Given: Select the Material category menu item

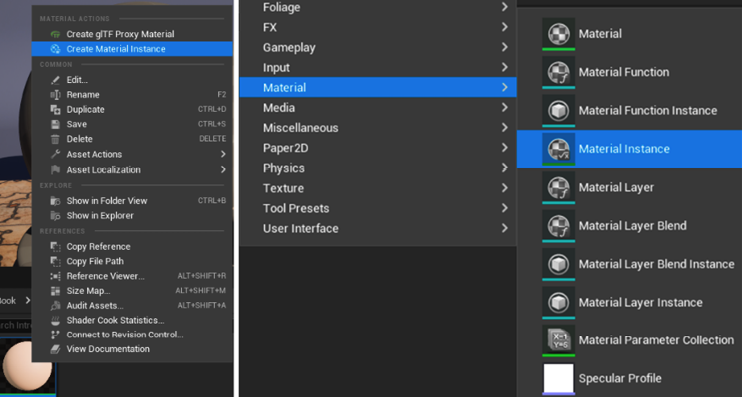Looking at the screenshot, I should click(x=378, y=88).
